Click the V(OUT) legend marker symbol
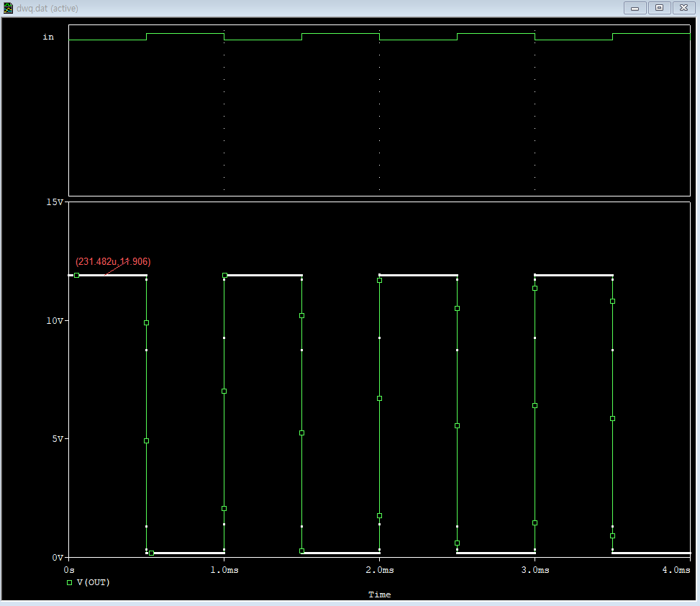The image size is (700, 606). [69, 582]
